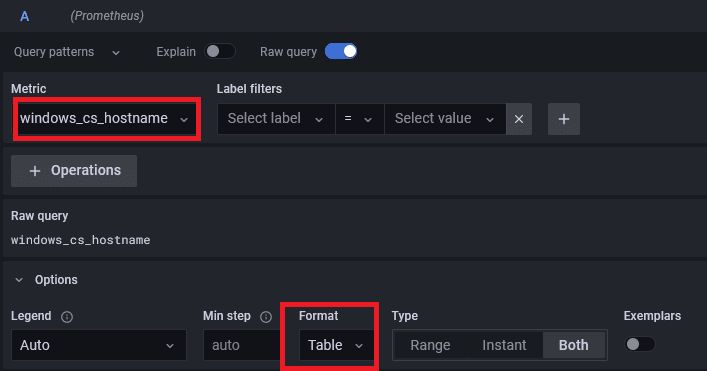Open the Select value dropdown
The width and height of the screenshot is (707, 371).
click(445, 119)
